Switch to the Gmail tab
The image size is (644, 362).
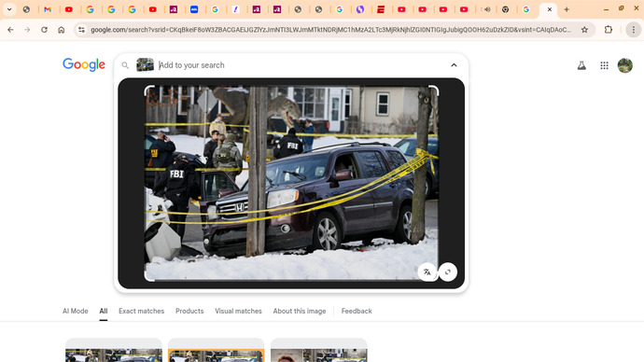(48, 9)
